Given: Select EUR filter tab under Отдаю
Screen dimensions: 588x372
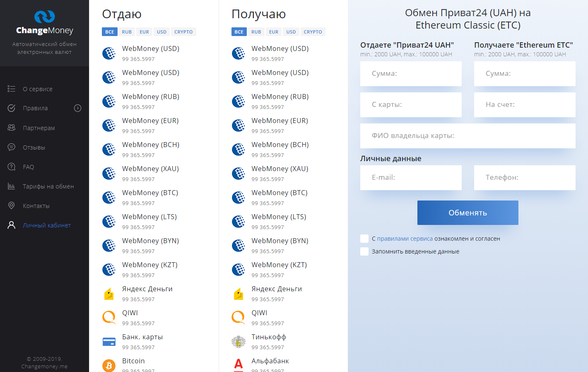Looking at the screenshot, I should tap(144, 32).
